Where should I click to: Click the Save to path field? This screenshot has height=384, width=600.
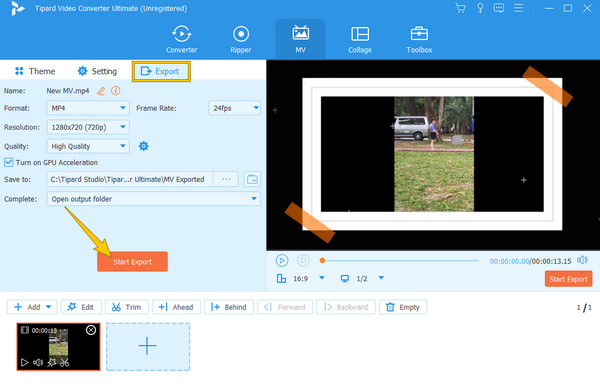click(x=129, y=179)
